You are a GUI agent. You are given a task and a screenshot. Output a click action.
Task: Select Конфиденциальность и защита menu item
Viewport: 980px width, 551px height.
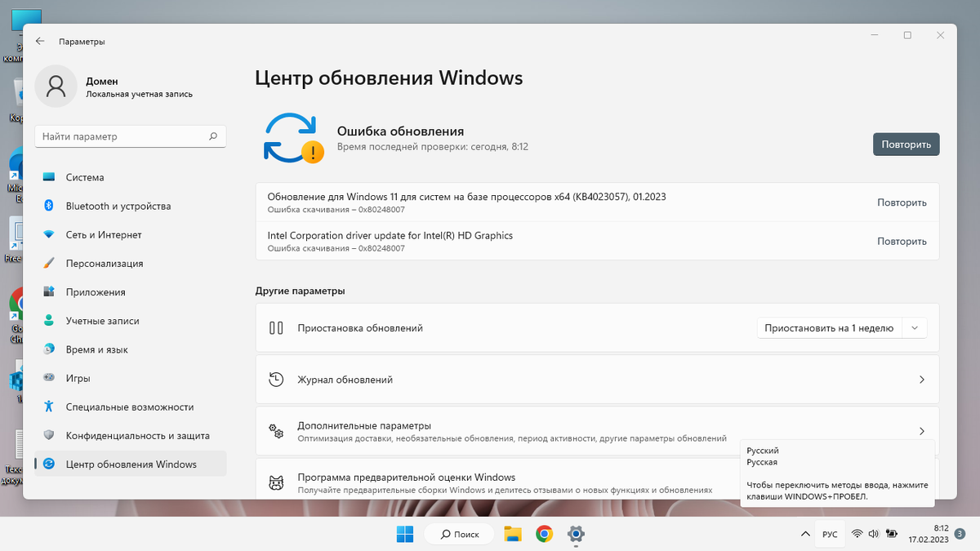coord(131,435)
